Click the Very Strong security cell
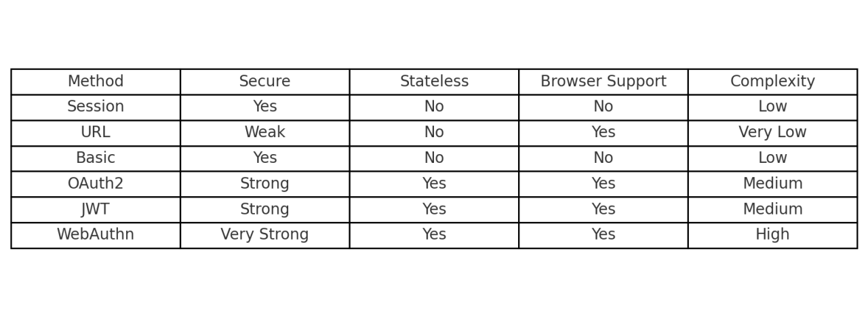Image resolution: width=868 pixels, height=317 pixels. 264,235
